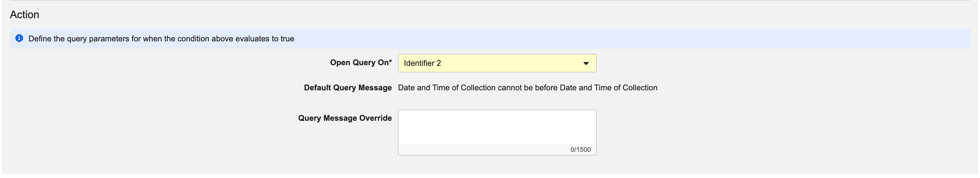Screen dimensions: 980x178
Task: Click the blue info icon in the banner
Action: pyautogui.click(x=19, y=38)
